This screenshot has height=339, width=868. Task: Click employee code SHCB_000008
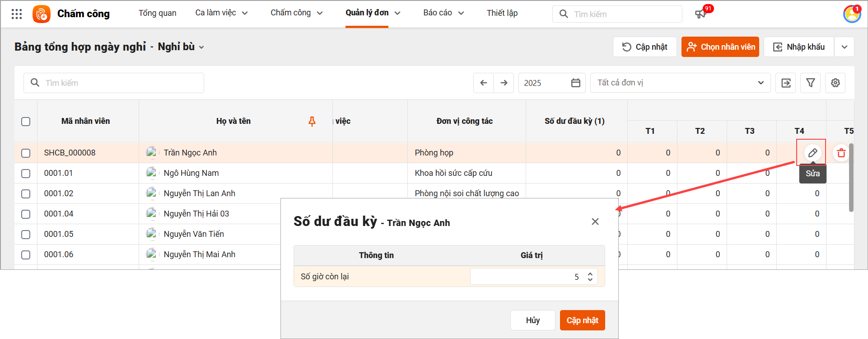[x=70, y=153]
